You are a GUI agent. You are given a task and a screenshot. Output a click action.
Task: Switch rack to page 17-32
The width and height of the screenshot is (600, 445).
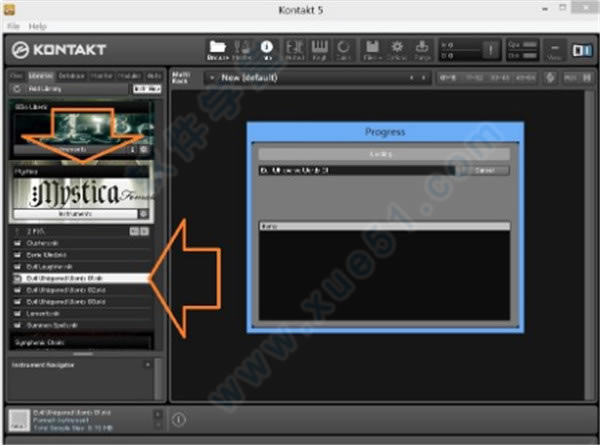coord(474,78)
